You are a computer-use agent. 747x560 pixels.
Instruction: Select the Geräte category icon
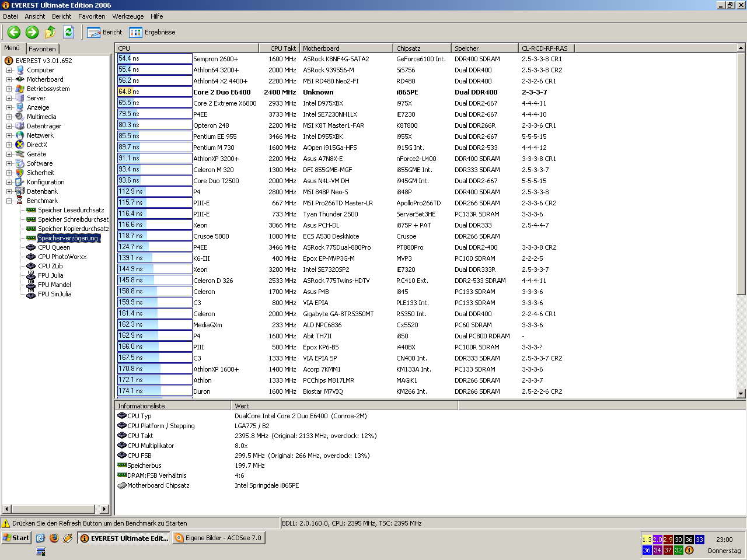[x=20, y=154]
